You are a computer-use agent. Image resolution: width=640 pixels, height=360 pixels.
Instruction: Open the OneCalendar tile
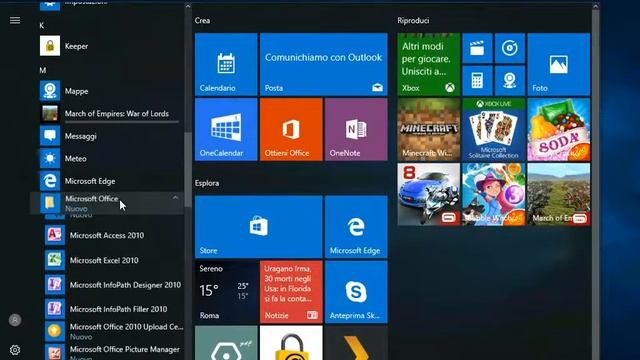coord(226,129)
